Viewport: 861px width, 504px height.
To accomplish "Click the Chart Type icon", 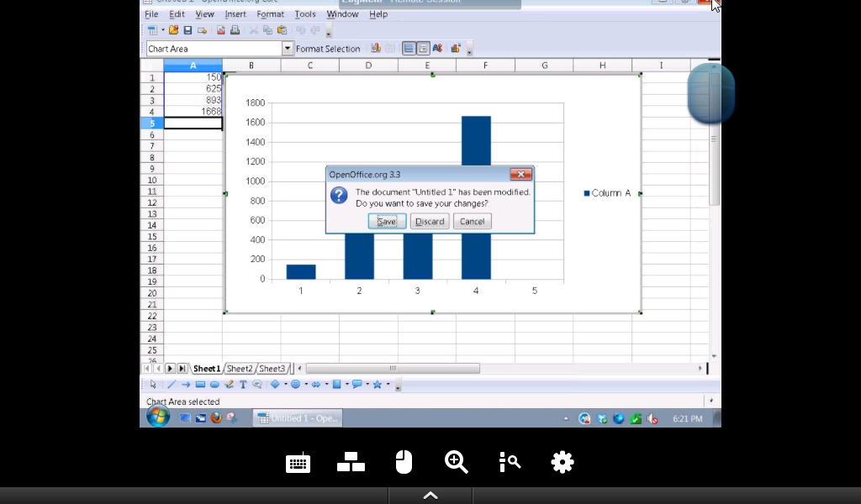I will coord(376,49).
